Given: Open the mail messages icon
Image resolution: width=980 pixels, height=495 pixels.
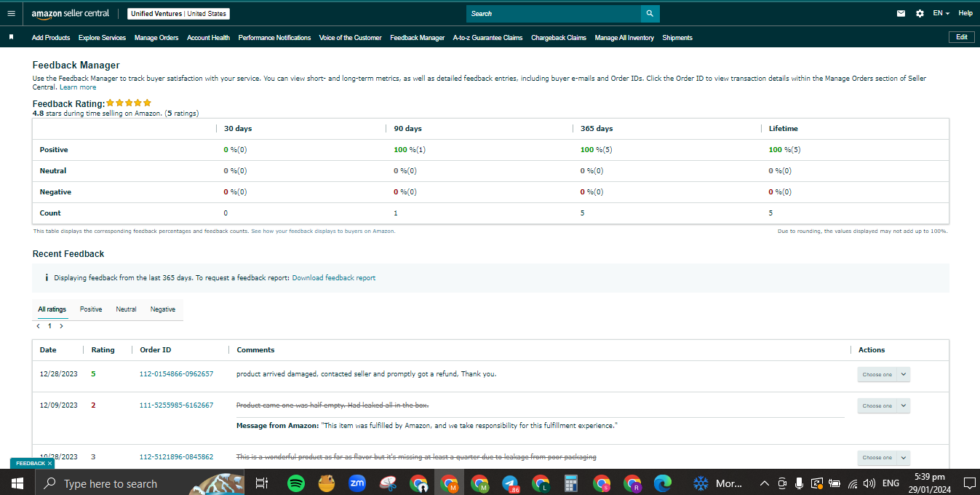Looking at the screenshot, I should 901,13.
